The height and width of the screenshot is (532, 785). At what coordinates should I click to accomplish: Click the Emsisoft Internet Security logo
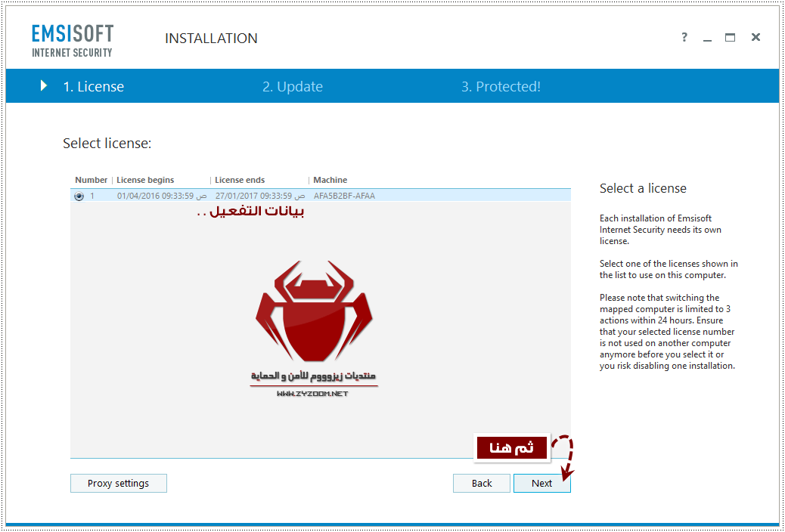(73, 41)
